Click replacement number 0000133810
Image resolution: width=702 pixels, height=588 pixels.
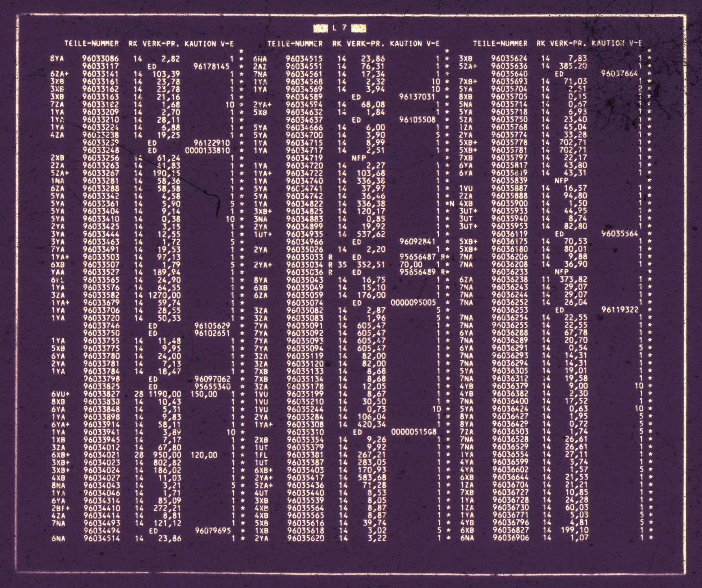click(x=208, y=150)
